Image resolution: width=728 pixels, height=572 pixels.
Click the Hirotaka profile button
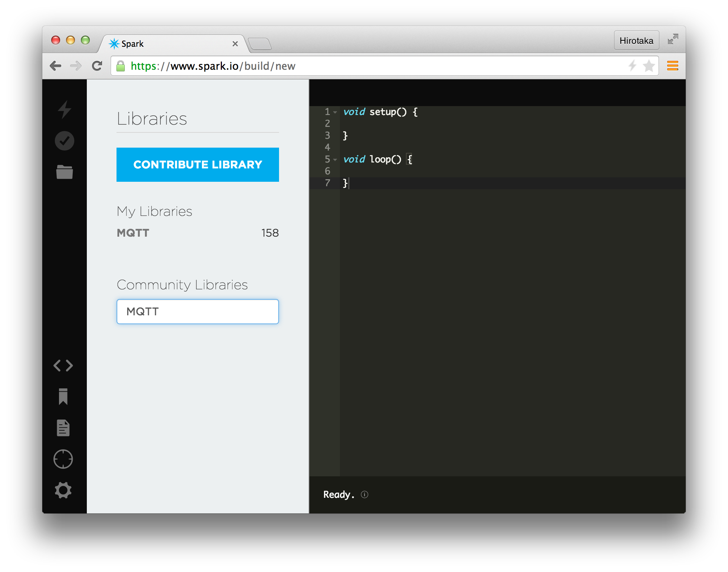[636, 40]
